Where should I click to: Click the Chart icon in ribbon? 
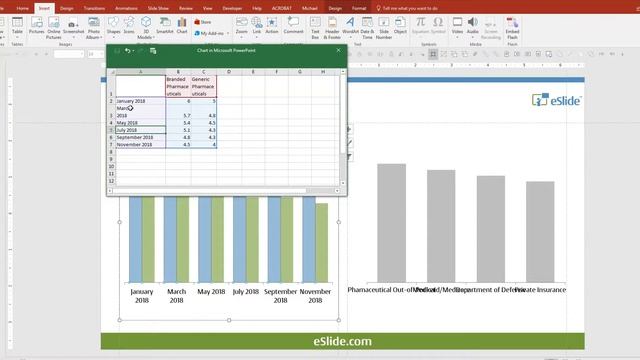(182, 25)
